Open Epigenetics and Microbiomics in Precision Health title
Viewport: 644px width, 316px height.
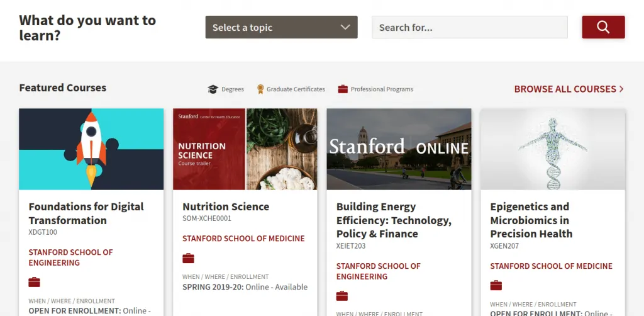click(x=531, y=220)
